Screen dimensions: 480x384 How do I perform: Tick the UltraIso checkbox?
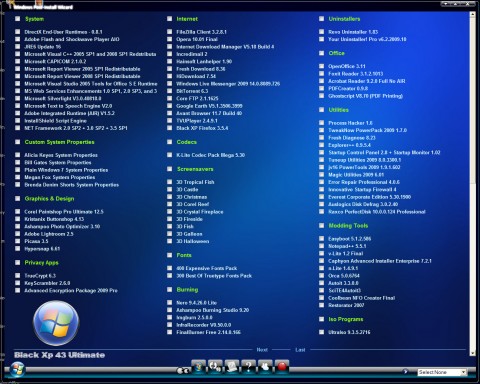tap(321, 332)
